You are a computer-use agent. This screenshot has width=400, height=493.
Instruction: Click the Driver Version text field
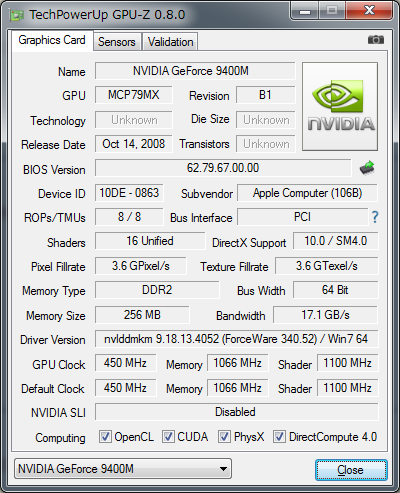click(236, 339)
